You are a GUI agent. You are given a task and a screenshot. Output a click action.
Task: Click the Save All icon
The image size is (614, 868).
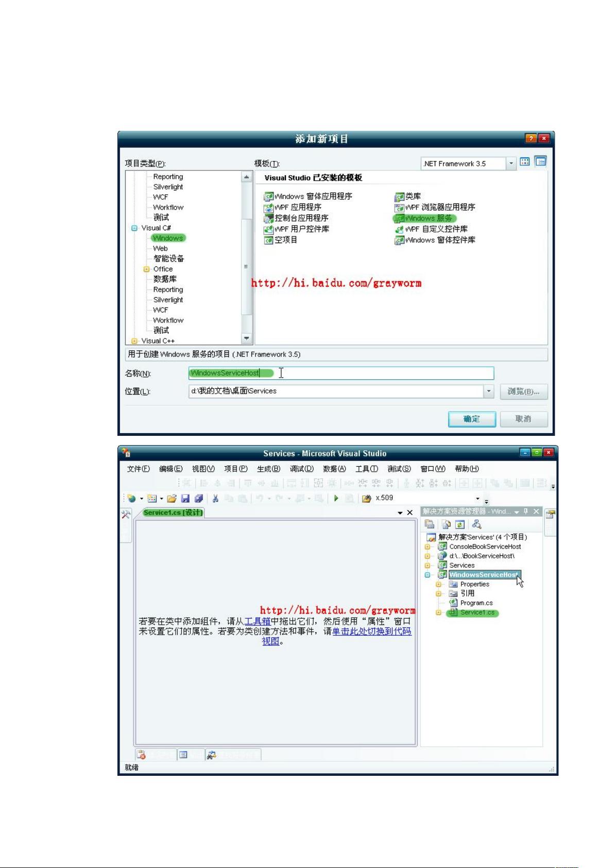199,498
